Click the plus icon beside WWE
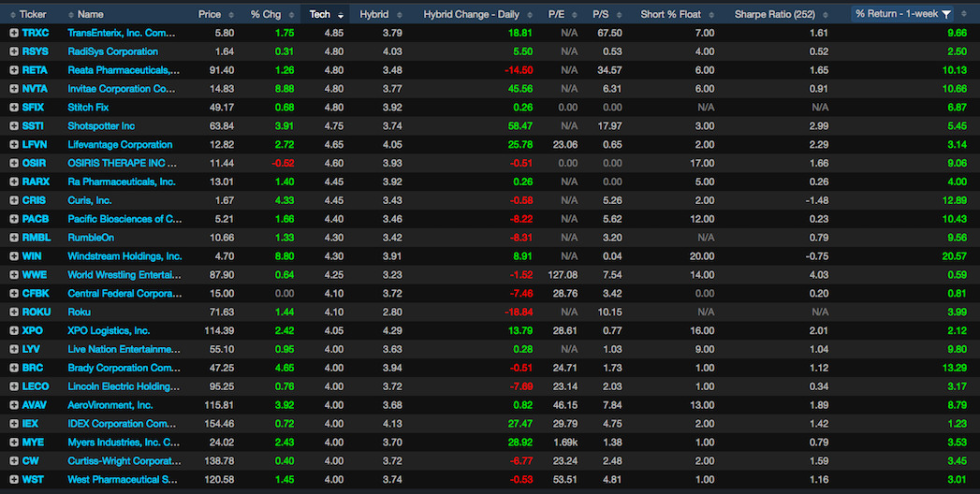The width and height of the screenshot is (980, 494). tap(14, 275)
